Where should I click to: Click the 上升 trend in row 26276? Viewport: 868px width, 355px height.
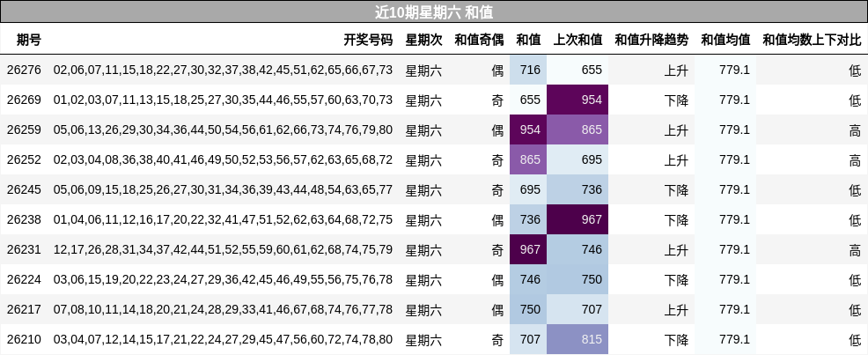click(676, 70)
